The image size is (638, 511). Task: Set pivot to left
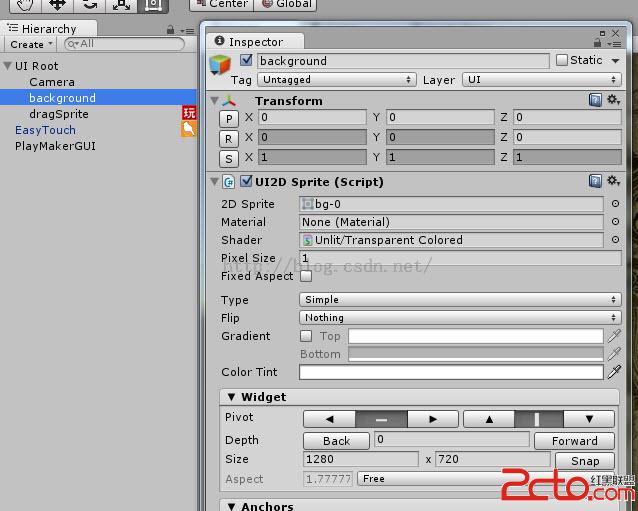click(x=329, y=419)
